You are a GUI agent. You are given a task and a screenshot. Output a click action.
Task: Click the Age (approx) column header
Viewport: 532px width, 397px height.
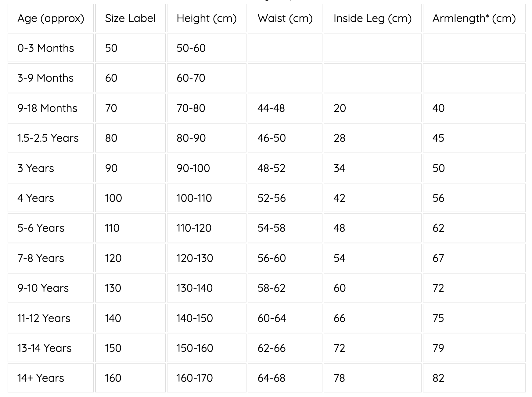pyautogui.click(x=51, y=18)
